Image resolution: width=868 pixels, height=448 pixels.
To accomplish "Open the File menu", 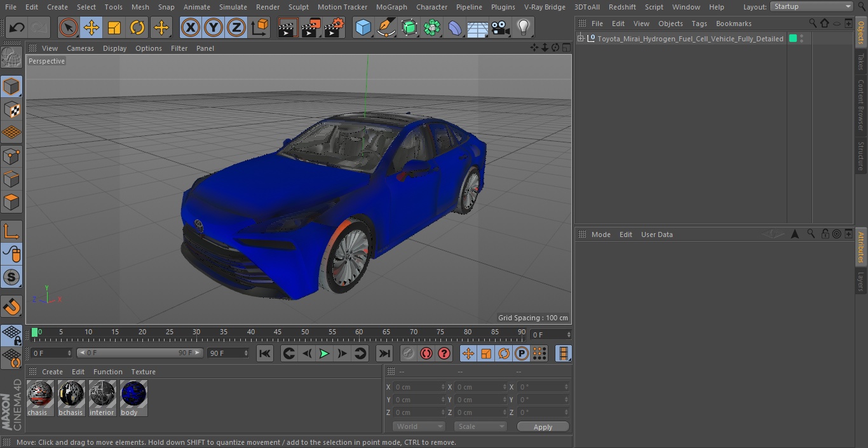I will 10,7.
